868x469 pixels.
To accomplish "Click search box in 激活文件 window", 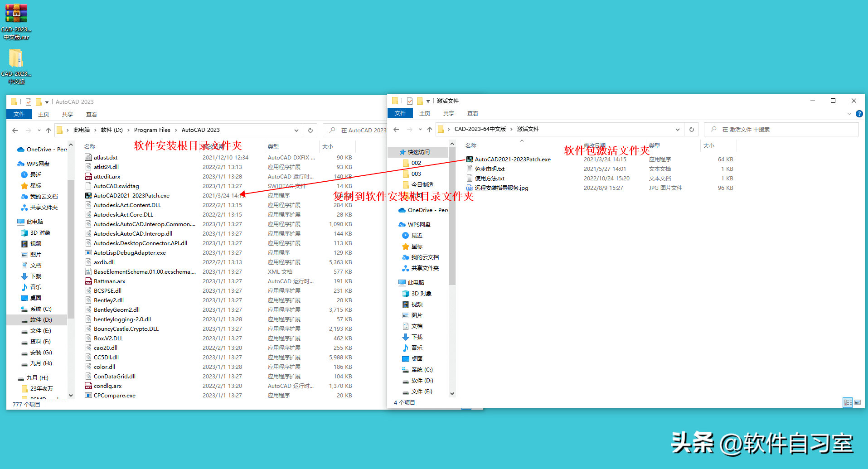I will pos(781,130).
